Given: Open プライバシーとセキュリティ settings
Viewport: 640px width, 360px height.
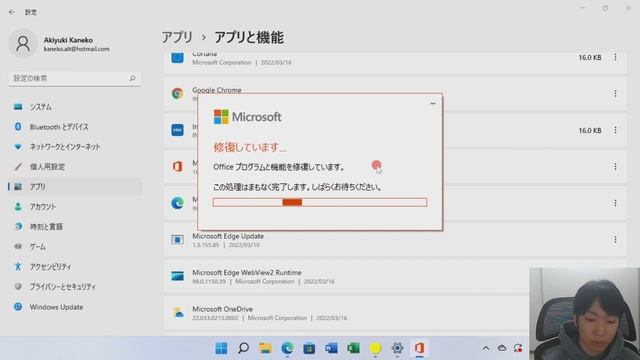Looking at the screenshot, I should click(75, 287).
